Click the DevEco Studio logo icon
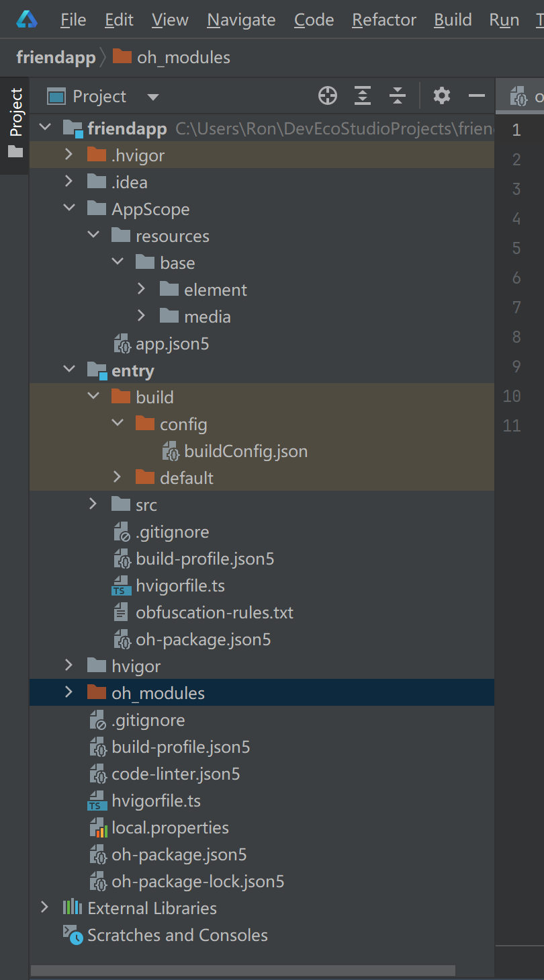 point(27,20)
